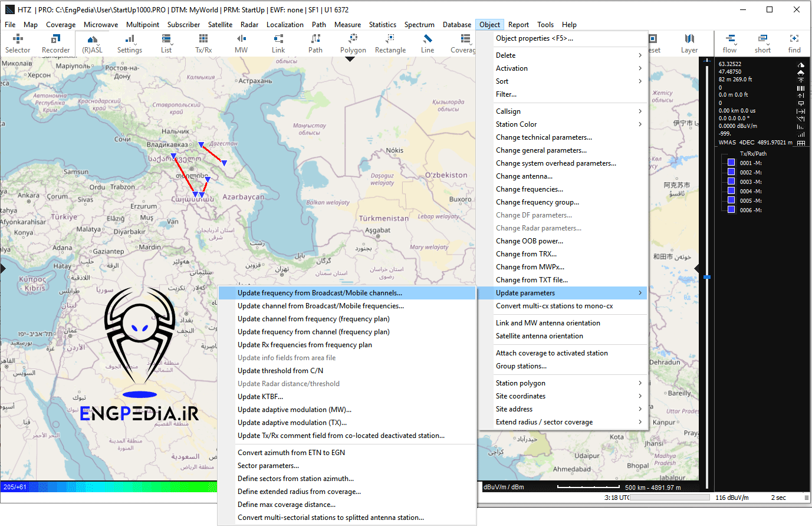The width and height of the screenshot is (812, 527).
Task: Select the Polygon drawing tool
Action: pyautogui.click(x=353, y=44)
